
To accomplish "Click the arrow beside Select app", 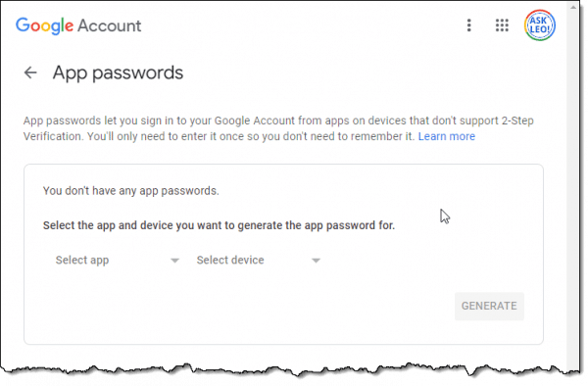I will point(174,261).
